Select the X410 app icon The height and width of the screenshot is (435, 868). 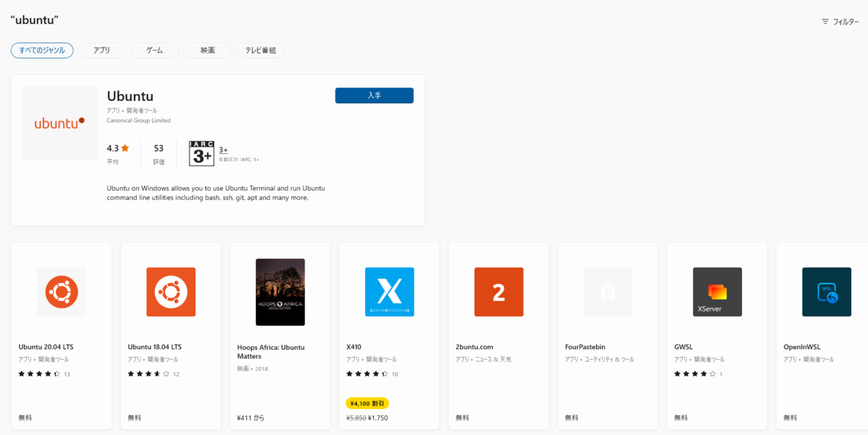389,292
